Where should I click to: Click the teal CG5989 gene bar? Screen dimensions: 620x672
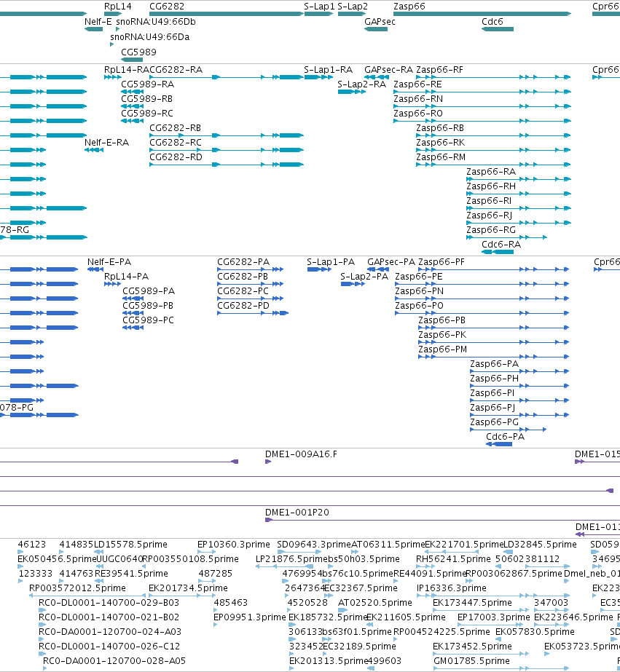pos(132,60)
